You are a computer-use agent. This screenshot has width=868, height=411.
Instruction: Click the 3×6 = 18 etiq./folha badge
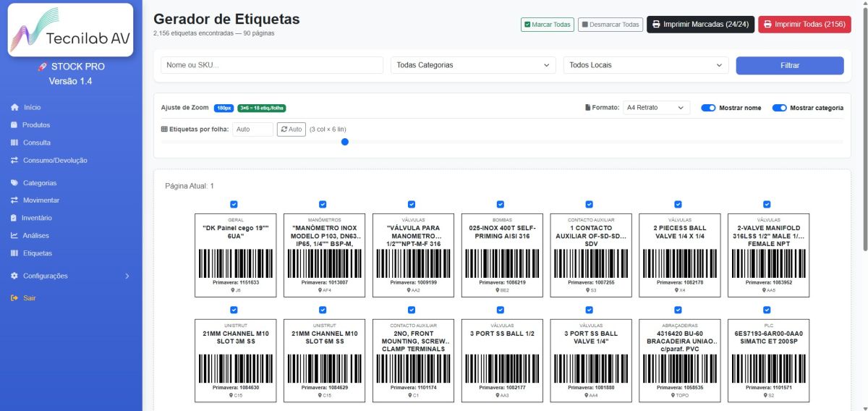[x=262, y=108]
